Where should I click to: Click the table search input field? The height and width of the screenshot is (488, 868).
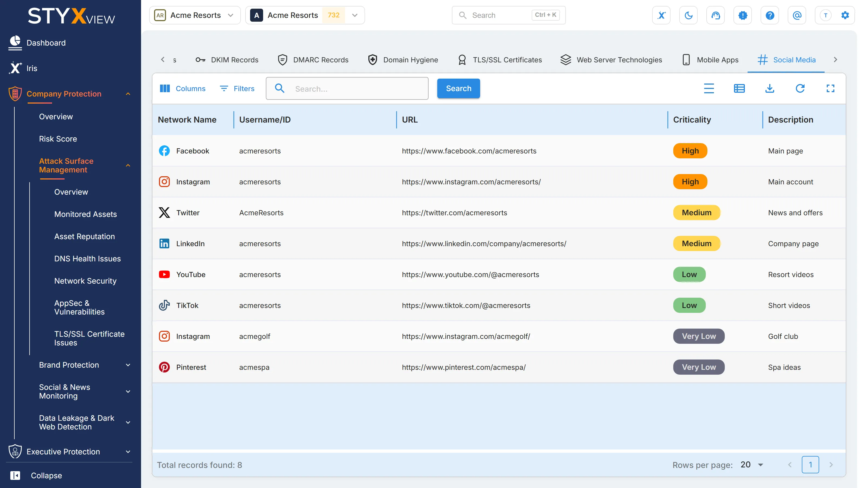tap(347, 89)
